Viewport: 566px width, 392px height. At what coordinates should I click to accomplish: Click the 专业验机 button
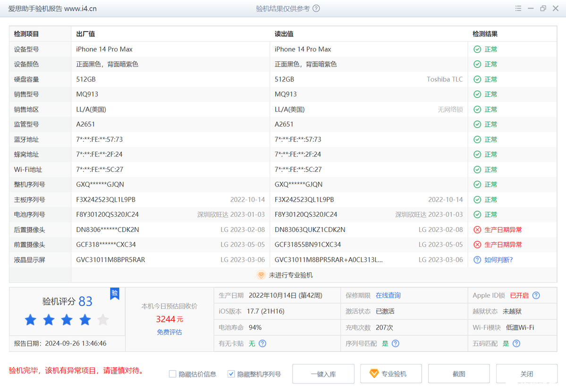click(391, 374)
